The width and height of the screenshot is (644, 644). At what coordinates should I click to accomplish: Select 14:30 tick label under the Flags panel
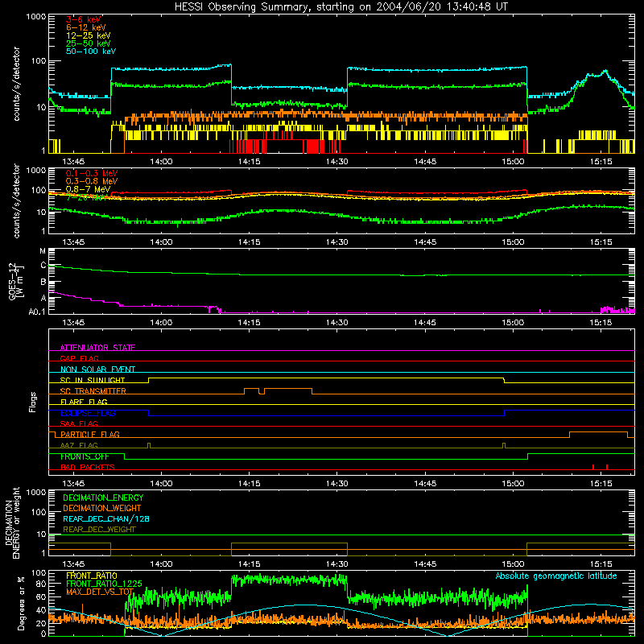point(336,484)
